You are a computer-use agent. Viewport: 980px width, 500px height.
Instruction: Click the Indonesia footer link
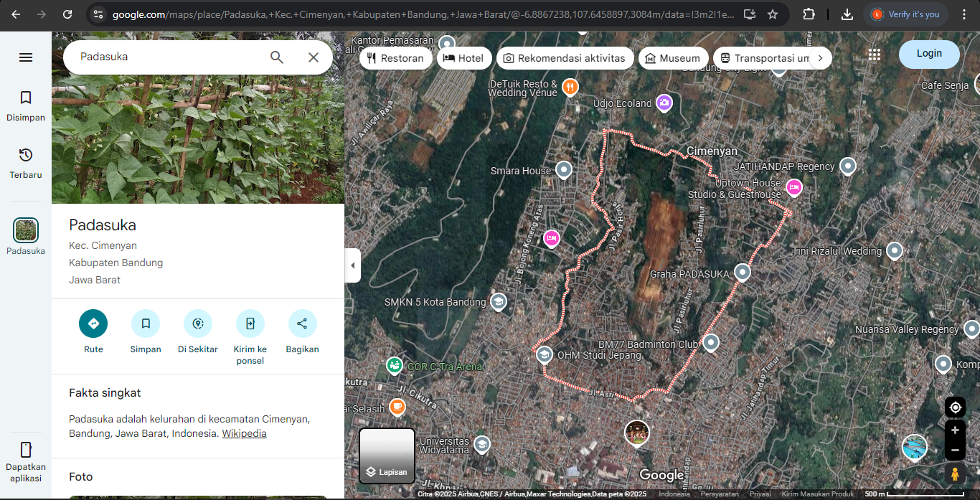point(674,494)
